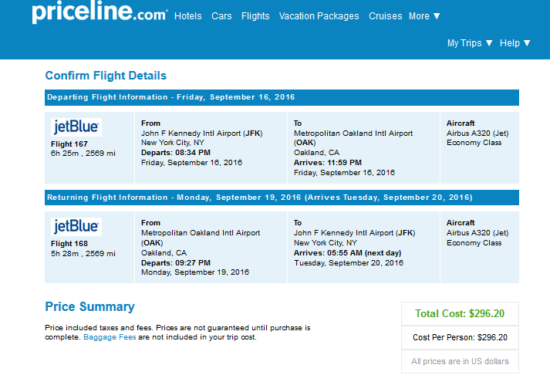Open the Hotels navigation item
Screen dimensions: 550x392
[188, 16]
